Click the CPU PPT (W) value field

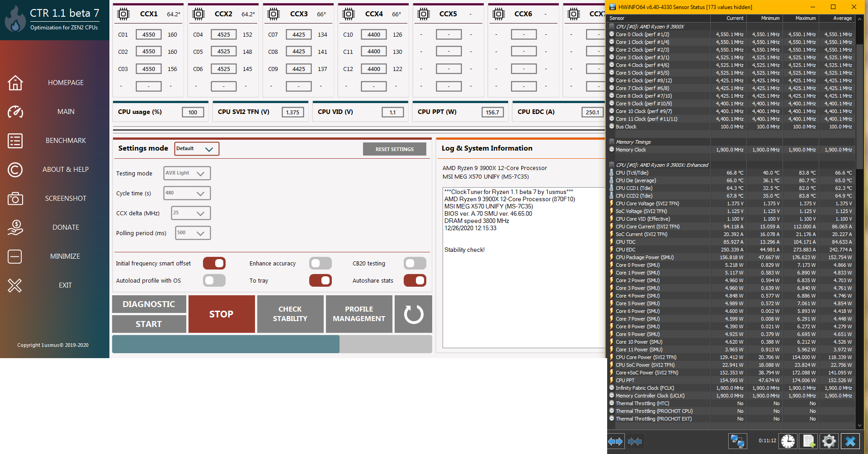(x=492, y=113)
